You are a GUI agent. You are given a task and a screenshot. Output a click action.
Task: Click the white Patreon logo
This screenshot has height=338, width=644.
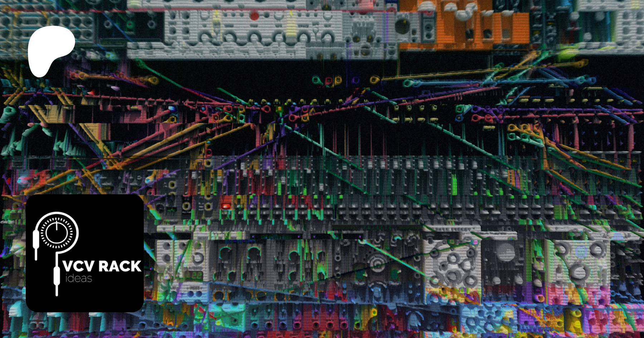click(50, 50)
